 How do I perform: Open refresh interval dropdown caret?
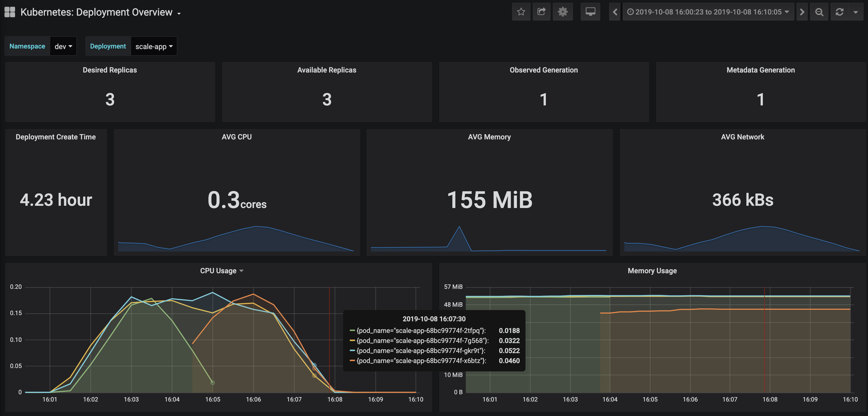pos(855,12)
